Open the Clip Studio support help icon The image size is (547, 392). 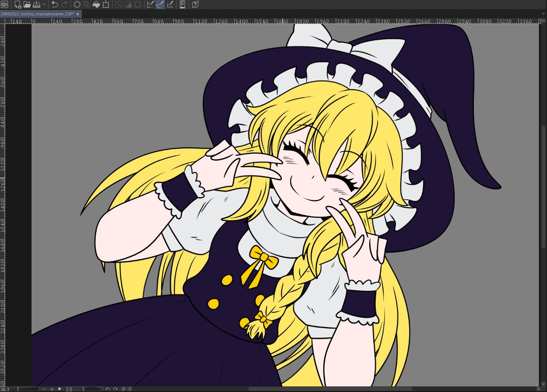click(195, 5)
